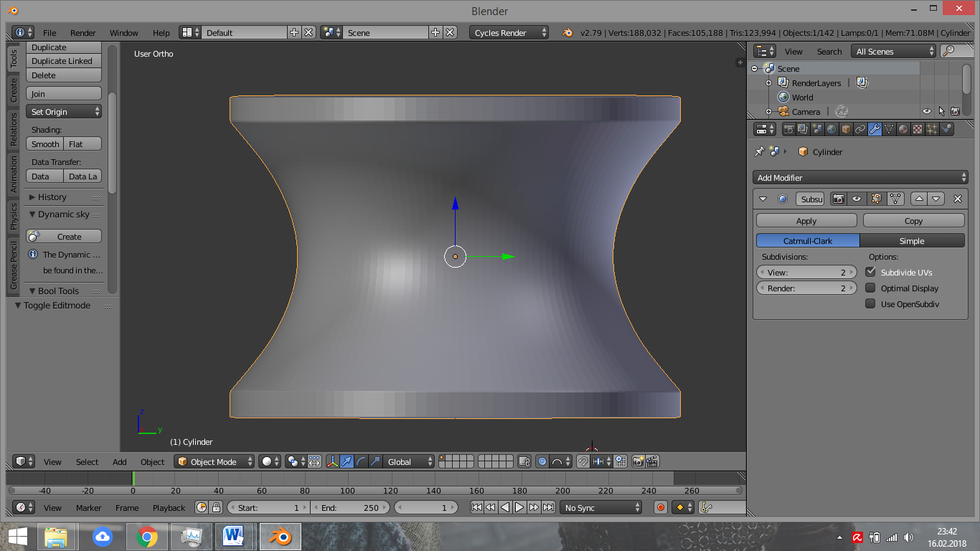Open the Render Layers properties tab

pyautogui.click(x=803, y=129)
